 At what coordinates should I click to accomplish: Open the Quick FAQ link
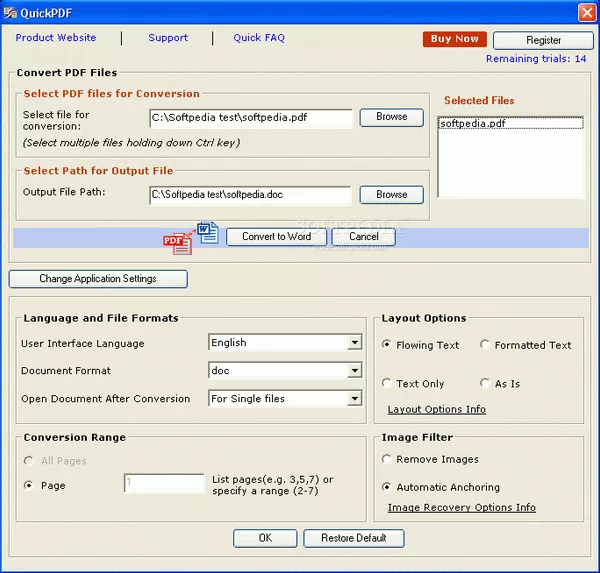[259, 38]
